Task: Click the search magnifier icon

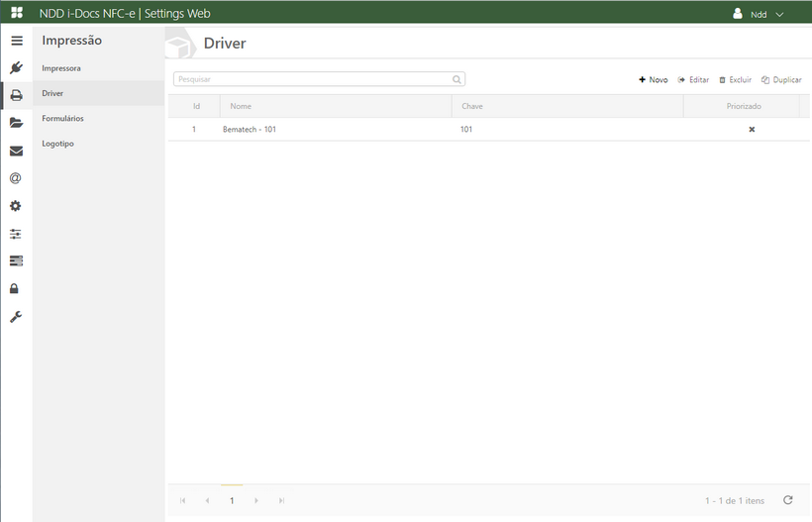Action: click(457, 79)
